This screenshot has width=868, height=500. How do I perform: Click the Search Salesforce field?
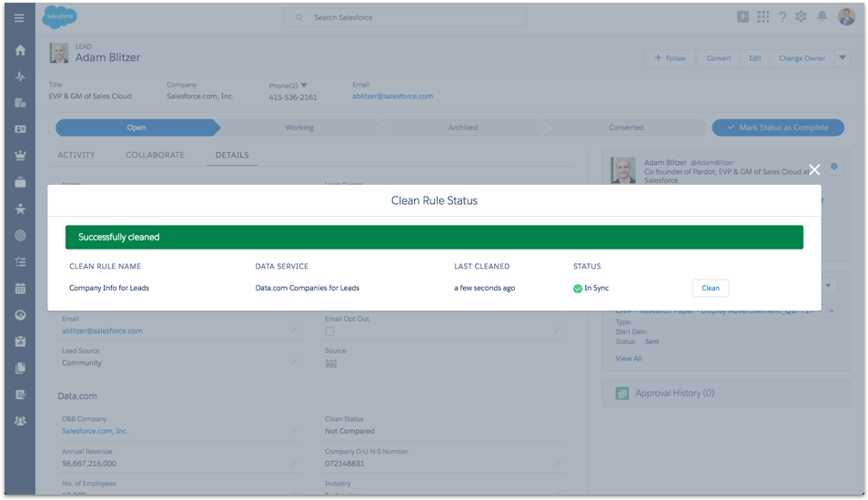point(405,17)
